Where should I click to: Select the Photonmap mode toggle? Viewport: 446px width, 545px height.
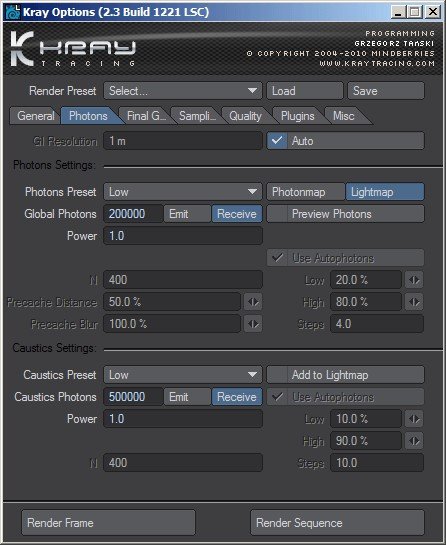click(x=306, y=192)
